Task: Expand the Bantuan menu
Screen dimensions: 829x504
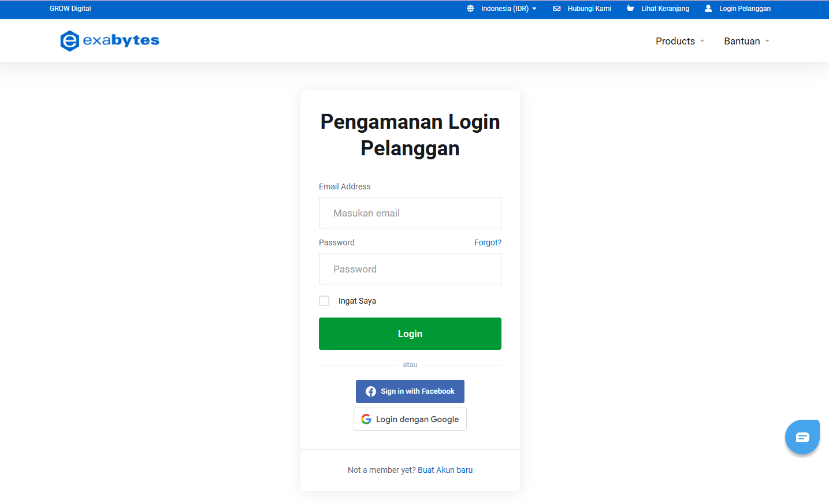Action: [746, 41]
